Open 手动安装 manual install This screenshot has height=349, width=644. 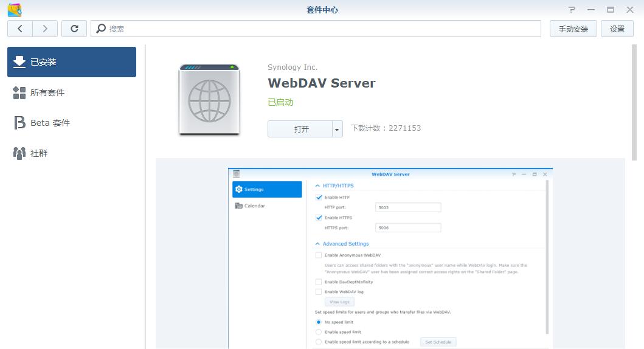coord(573,29)
